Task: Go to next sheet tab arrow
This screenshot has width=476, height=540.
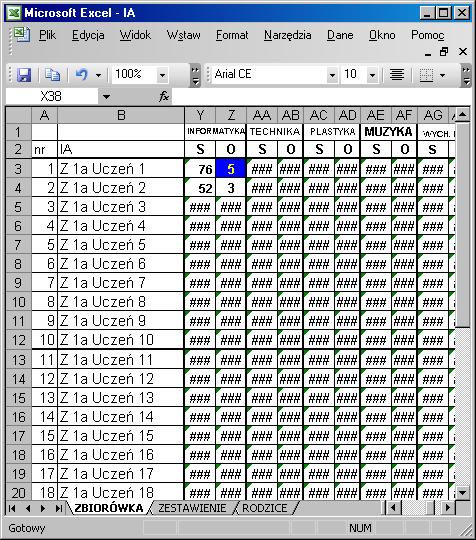Action: [x=43, y=508]
